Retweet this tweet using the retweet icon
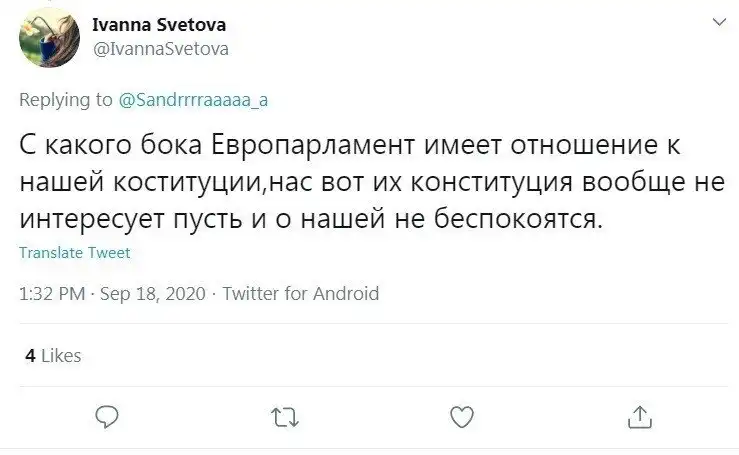Image resolution: width=739 pixels, height=455 pixels. pos(284,415)
